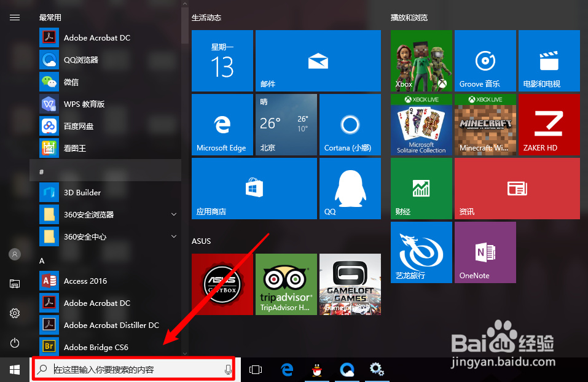
Task: Launch the Minecraft tile
Action: coord(485,125)
